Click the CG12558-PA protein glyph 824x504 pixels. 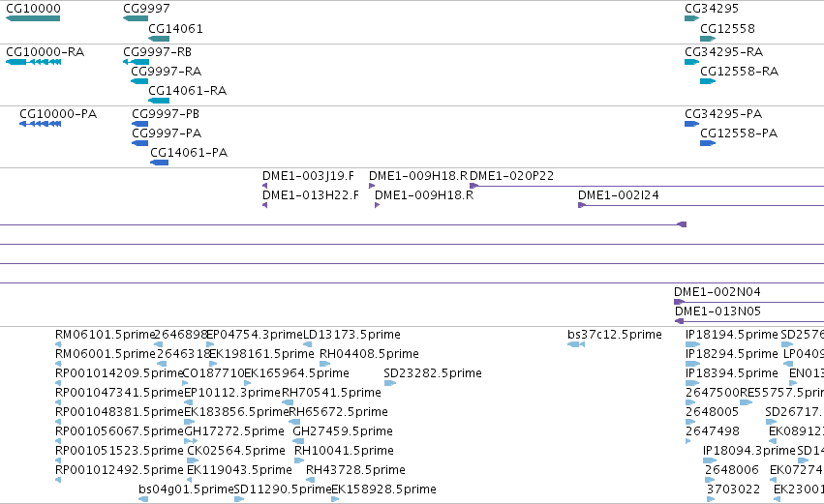pyautogui.click(x=708, y=143)
